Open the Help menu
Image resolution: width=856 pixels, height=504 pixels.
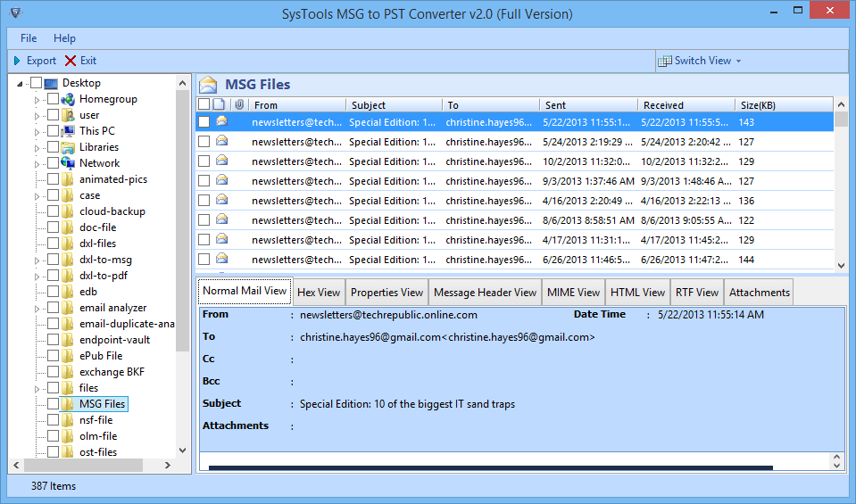point(64,38)
